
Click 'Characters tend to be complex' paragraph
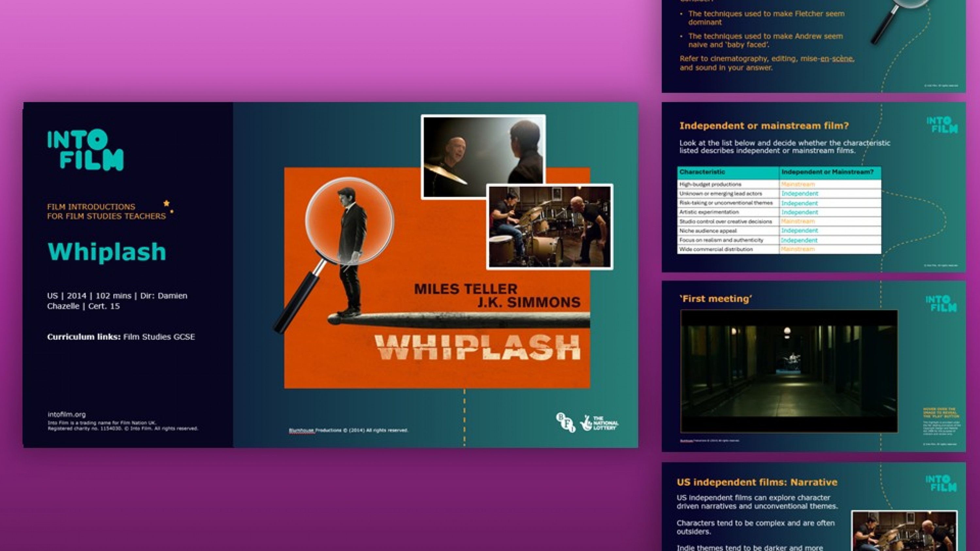click(756, 527)
